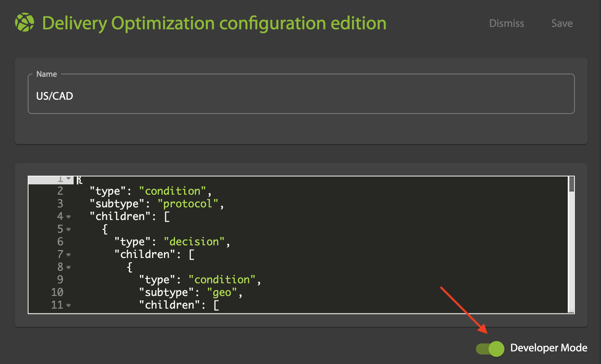Collapse the root object at line 1
Screen dimensions: 601x364
tap(68, 179)
